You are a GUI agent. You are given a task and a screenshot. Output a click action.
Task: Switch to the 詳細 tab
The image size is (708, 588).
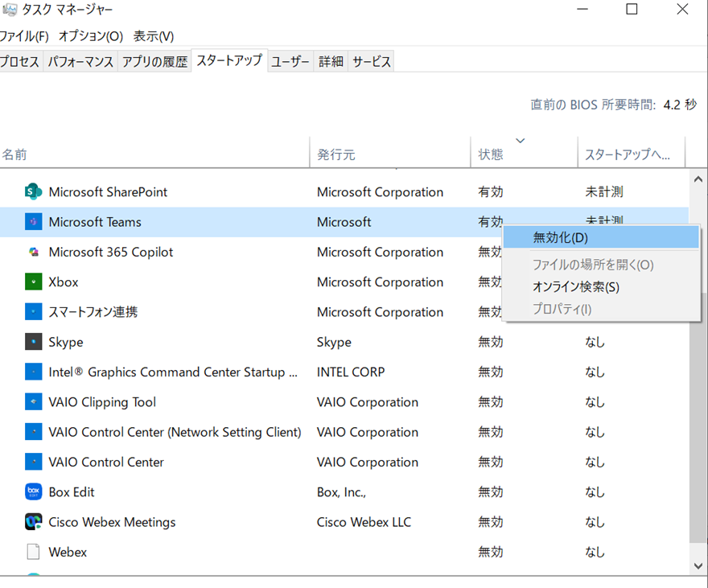click(x=331, y=61)
